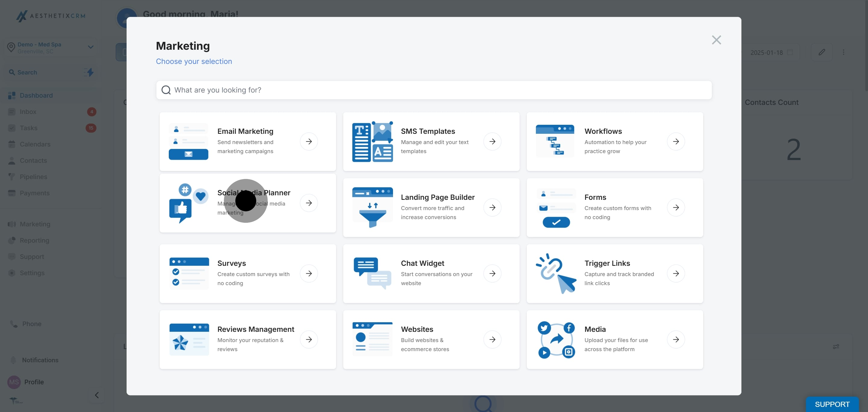Open the date picker calendar icon
Screen dimensions: 868x412
[x=791, y=52]
